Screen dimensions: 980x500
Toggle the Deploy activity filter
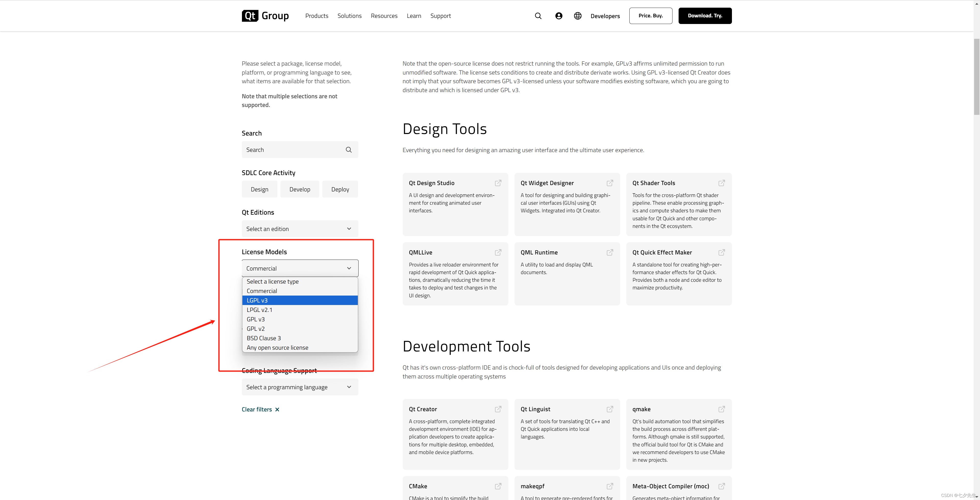340,189
